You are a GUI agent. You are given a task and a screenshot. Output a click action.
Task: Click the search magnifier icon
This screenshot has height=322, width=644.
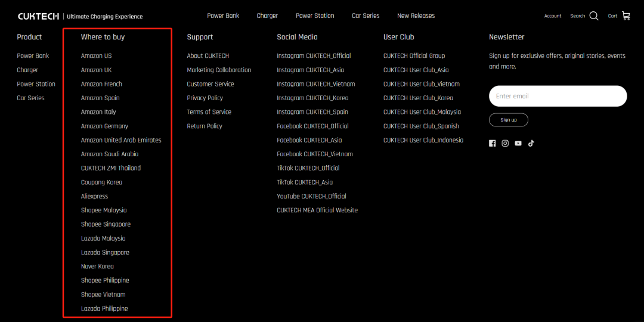pyautogui.click(x=594, y=16)
